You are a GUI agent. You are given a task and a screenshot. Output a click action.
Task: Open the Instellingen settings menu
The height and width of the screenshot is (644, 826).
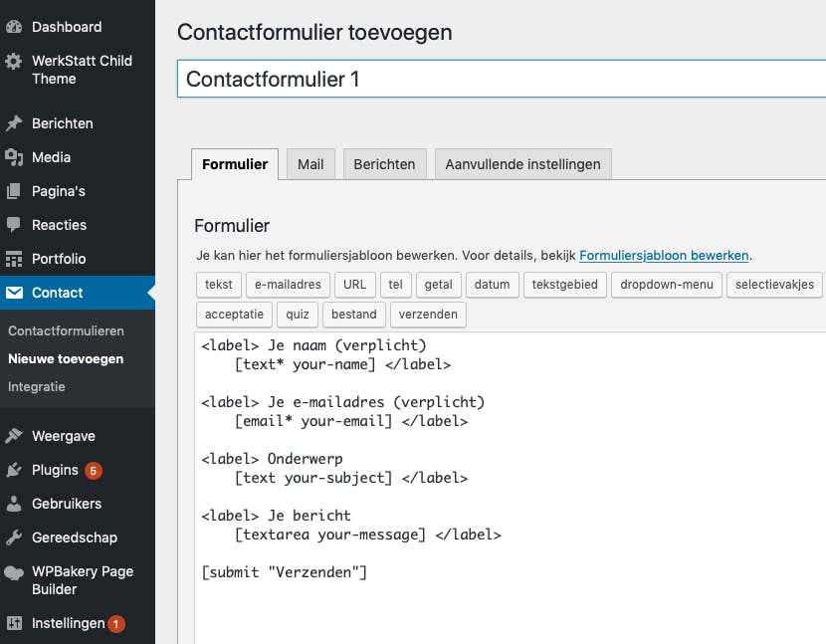click(x=68, y=623)
